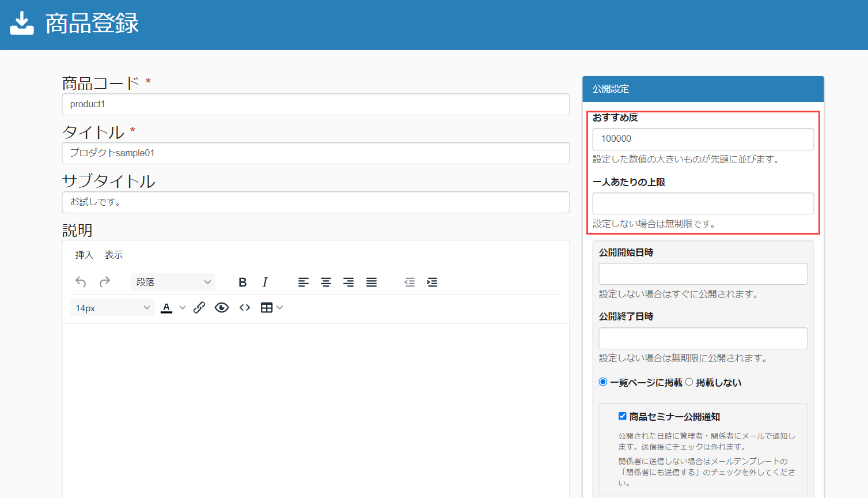This screenshot has height=498, width=868.
Task: Apply italic formatting in the editor
Action: tap(265, 282)
